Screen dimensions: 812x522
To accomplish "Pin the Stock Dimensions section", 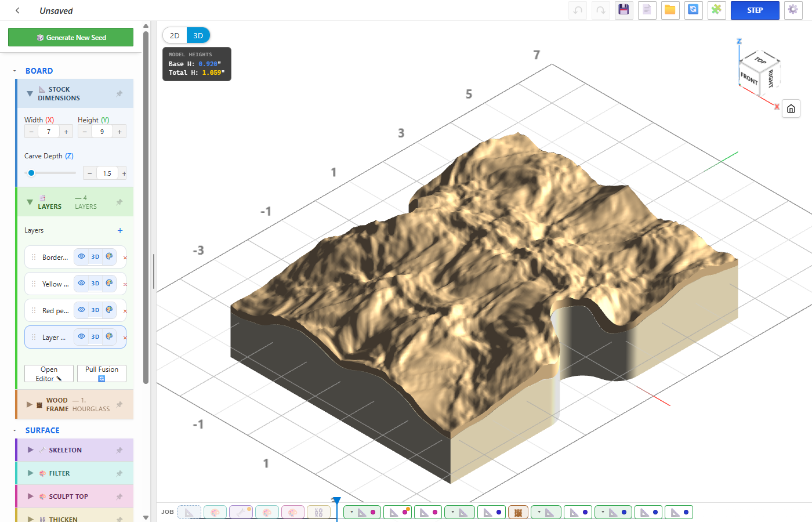I will click(x=119, y=93).
